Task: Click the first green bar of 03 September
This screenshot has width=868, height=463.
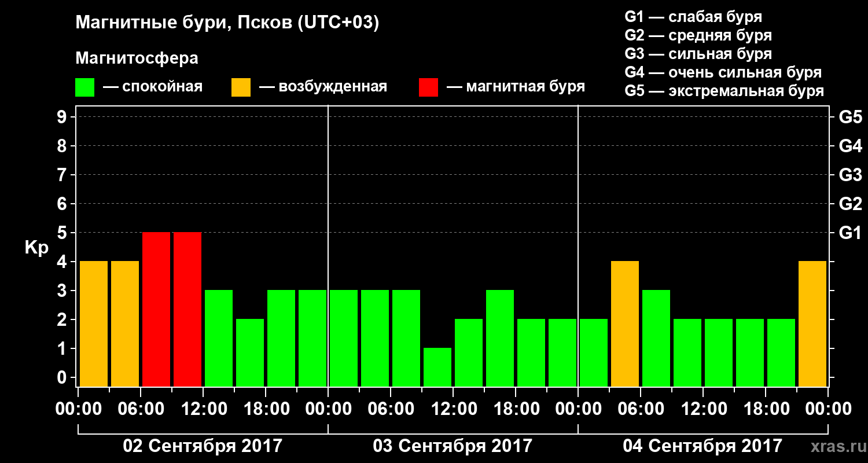Action: tap(344, 338)
